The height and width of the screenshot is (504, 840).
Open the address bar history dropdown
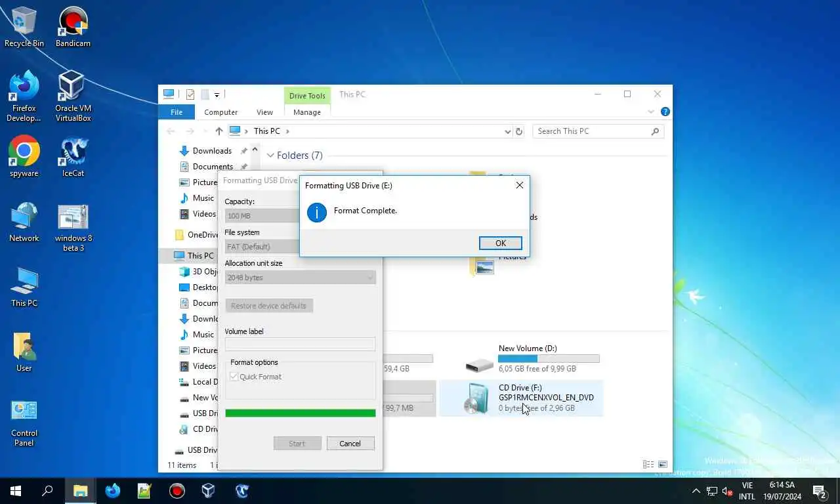[x=507, y=131]
